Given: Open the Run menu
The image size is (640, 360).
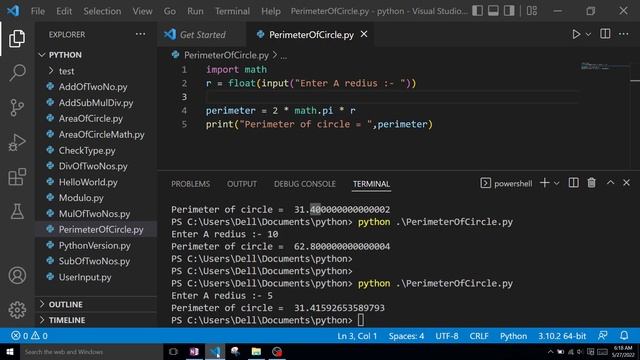Looking at the screenshot, I should (195, 11).
